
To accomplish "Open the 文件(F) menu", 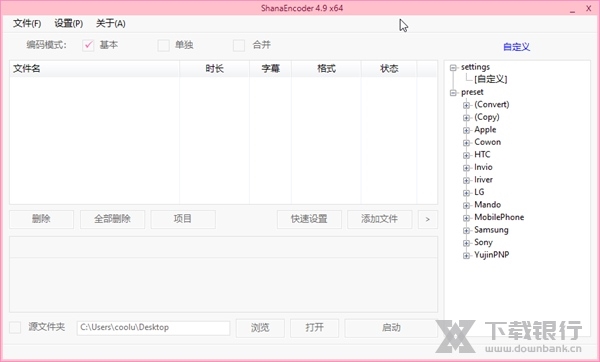I will click(x=27, y=23).
